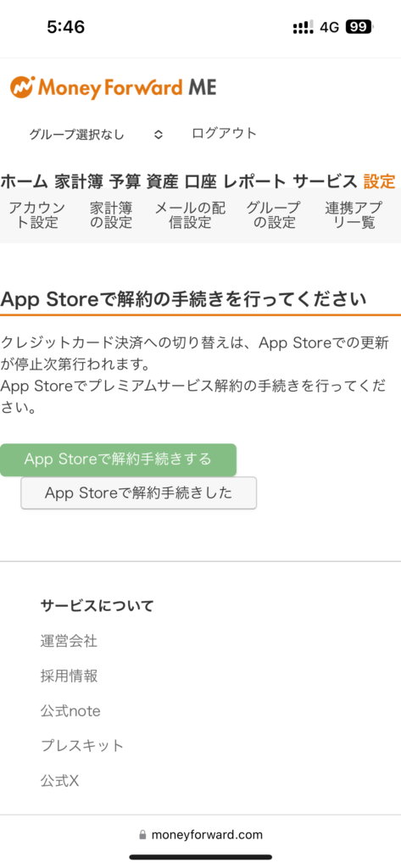
Task: Select the 予算 menu item
Action: 125,181
